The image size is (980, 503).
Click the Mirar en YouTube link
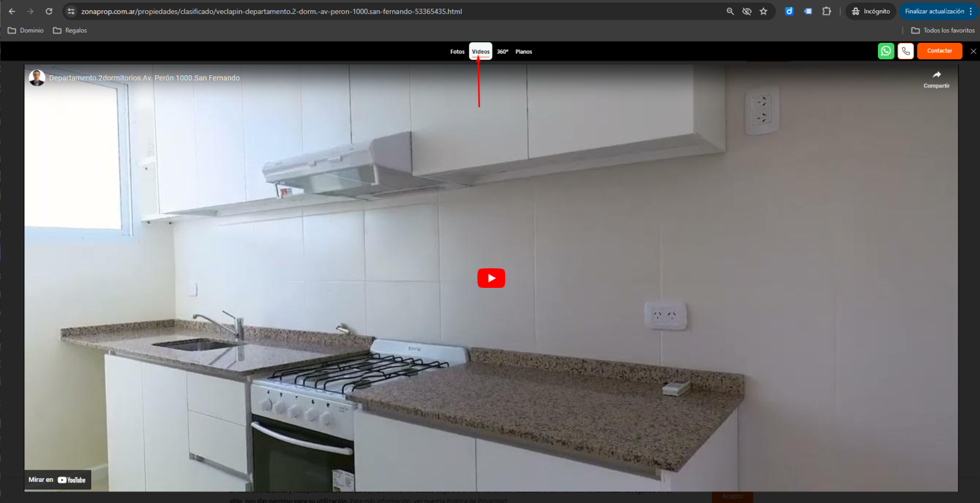[57, 480]
